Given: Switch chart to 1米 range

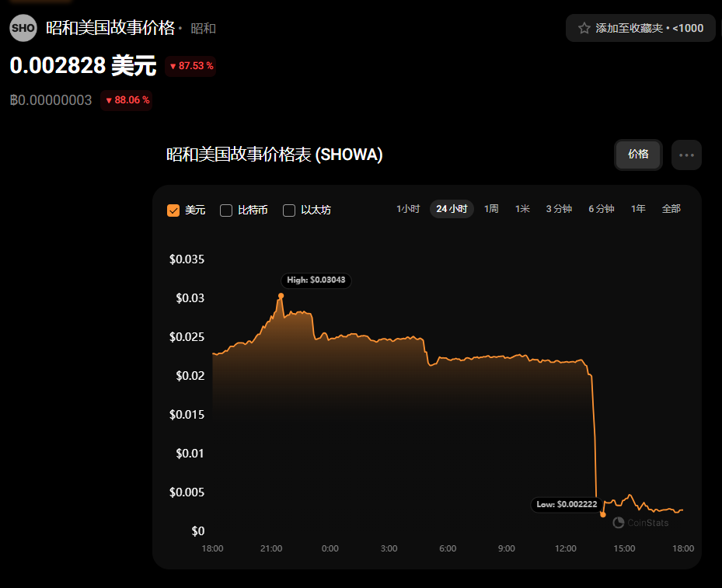Looking at the screenshot, I should tap(522, 209).
